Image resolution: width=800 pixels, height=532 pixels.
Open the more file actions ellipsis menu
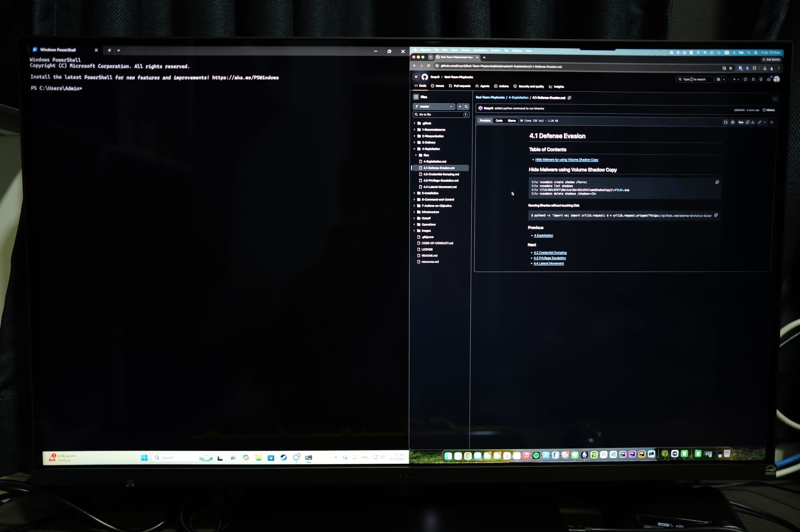pyautogui.click(x=775, y=99)
